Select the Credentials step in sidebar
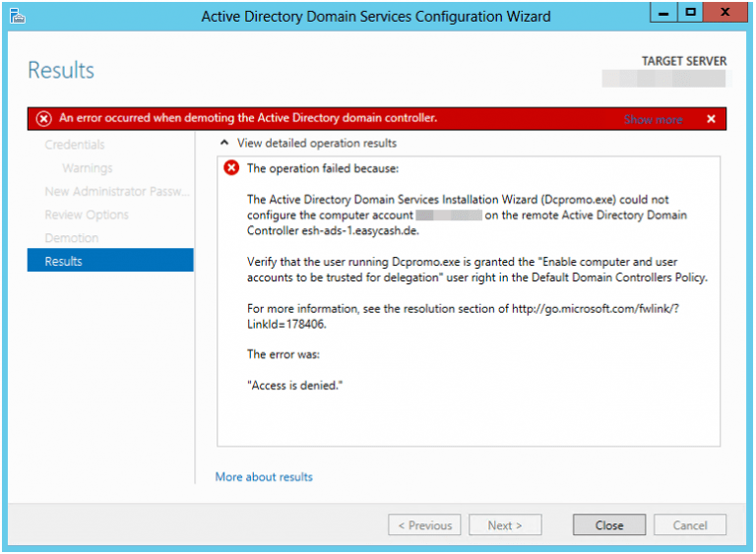The width and height of the screenshot is (756, 554). tap(75, 145)
